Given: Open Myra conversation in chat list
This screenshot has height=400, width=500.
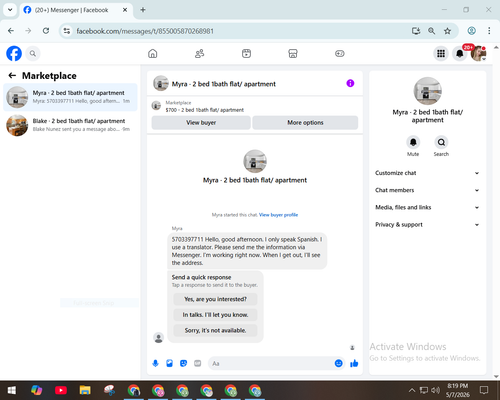Looking at the screenshot, I should pyautogui.click(x=70, y=97).
